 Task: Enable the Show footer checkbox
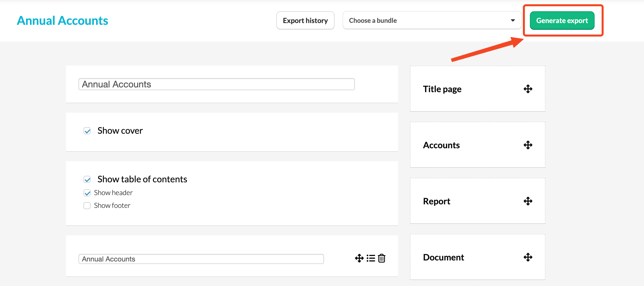click(x=87, y=206)
